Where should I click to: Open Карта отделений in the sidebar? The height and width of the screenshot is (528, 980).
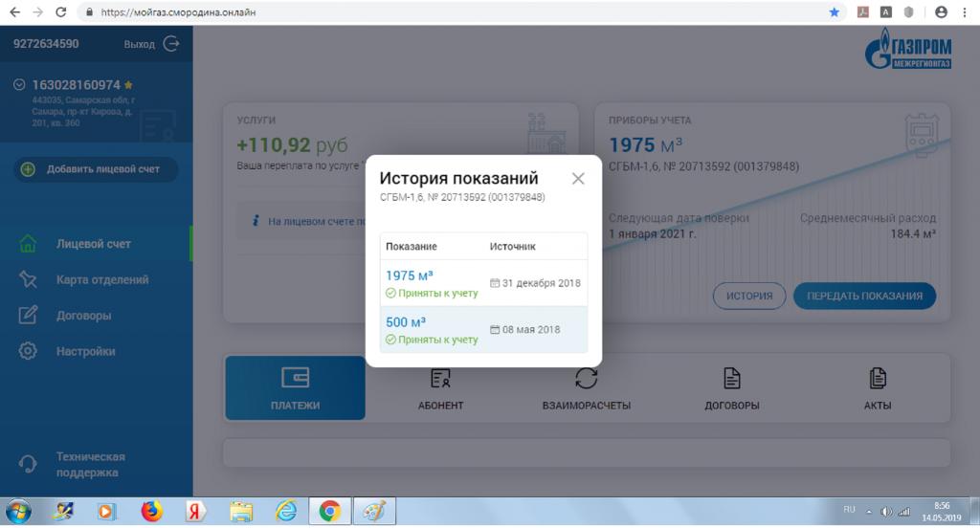click(101, 280)
